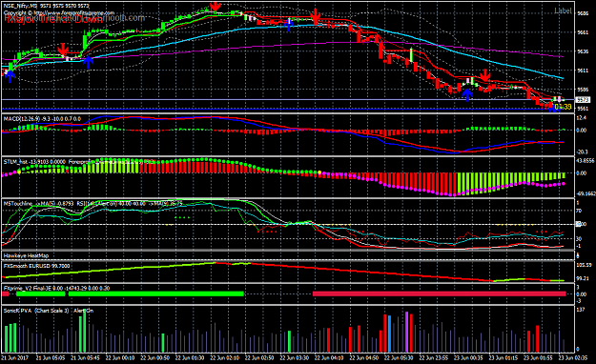Click the FXSmooth scale value 105.59
This screenshot has height=364, width=596.
(585, 265)
